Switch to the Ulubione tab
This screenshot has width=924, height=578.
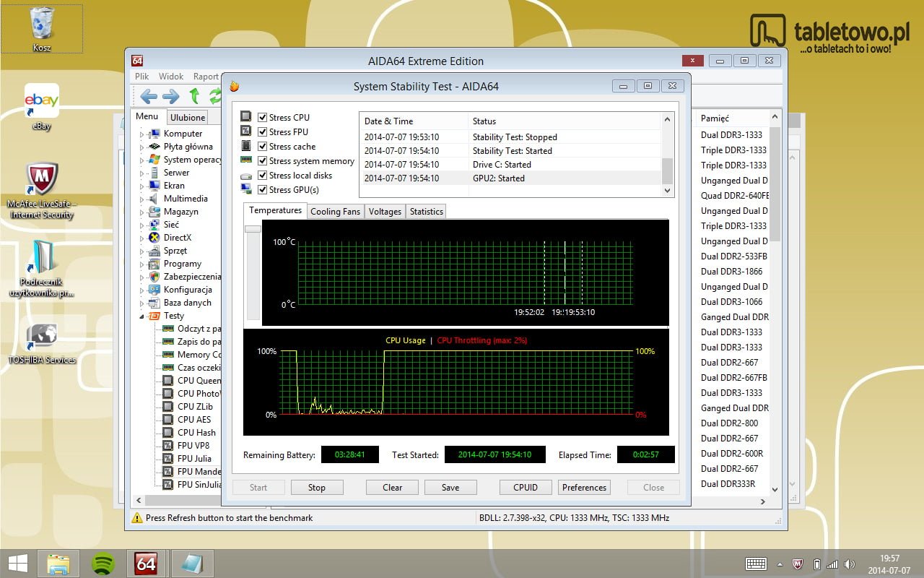[x=188, y=117]
